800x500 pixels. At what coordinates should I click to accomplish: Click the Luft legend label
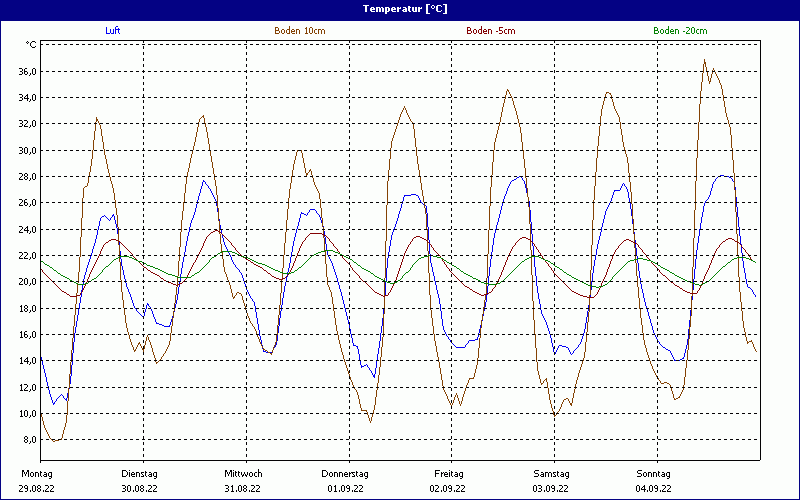pos(113,31)
